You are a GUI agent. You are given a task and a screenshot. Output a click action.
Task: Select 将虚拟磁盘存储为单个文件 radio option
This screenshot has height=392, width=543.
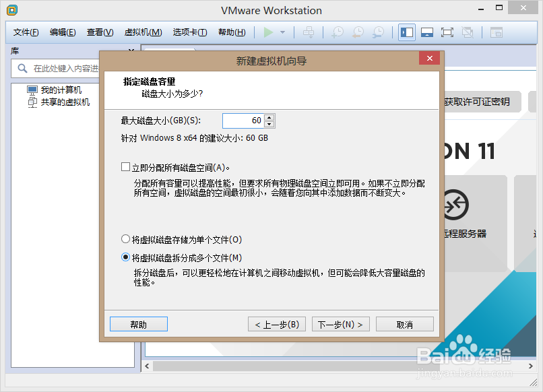126,239
